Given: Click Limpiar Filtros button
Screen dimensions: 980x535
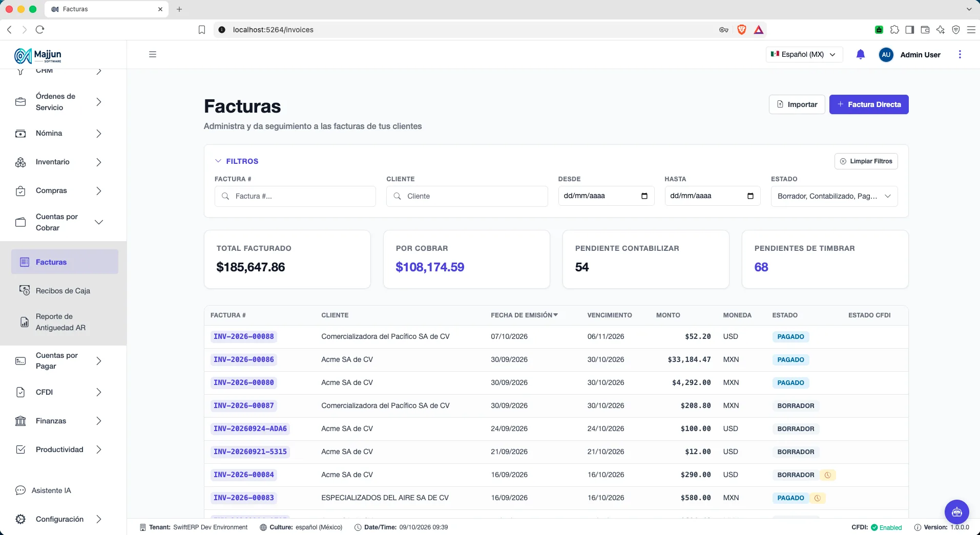Looking at the screenshot, I should click(x=866, y=161).
